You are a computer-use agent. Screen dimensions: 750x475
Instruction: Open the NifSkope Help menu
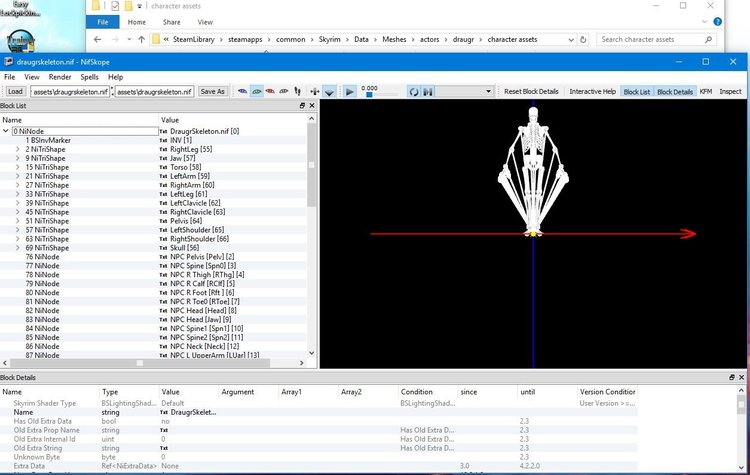tap(115, 77)
